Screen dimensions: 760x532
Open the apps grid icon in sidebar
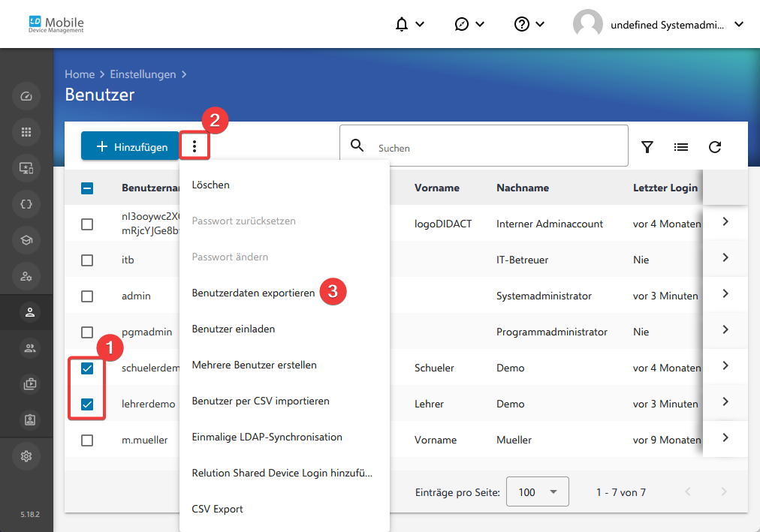(26, 132)
